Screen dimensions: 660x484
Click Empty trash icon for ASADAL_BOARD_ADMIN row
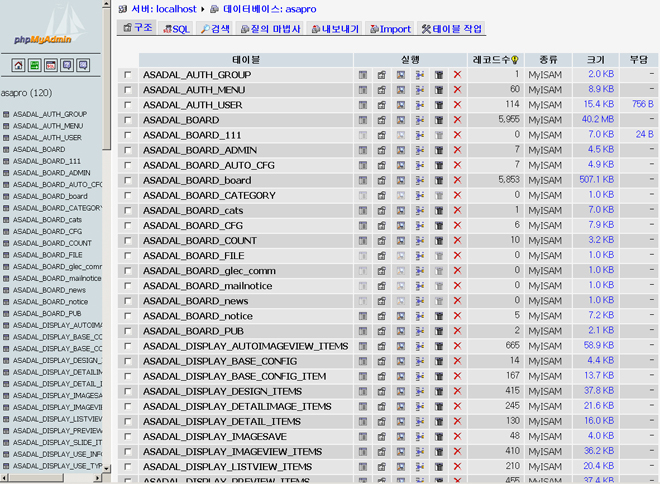438,150
